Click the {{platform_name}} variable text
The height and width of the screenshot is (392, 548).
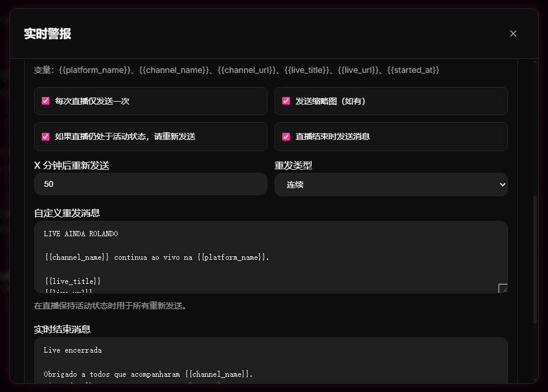pyautogui.click(x=95, y=70)
